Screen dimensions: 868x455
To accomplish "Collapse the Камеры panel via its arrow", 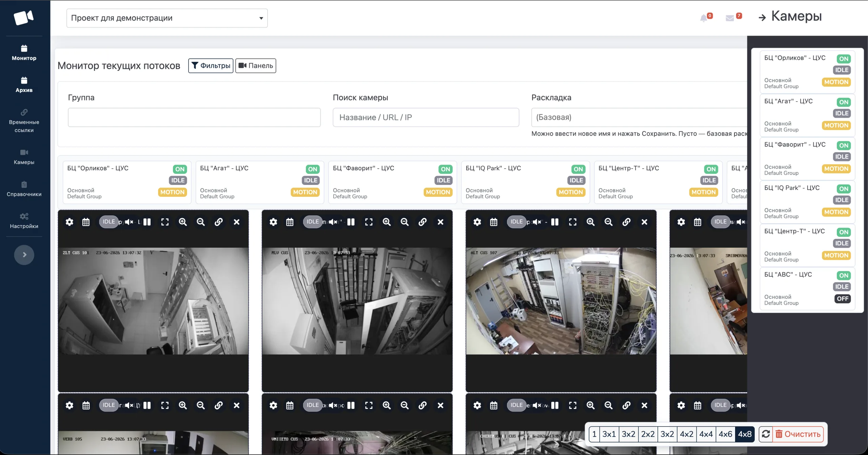I will tap(762, 18).
